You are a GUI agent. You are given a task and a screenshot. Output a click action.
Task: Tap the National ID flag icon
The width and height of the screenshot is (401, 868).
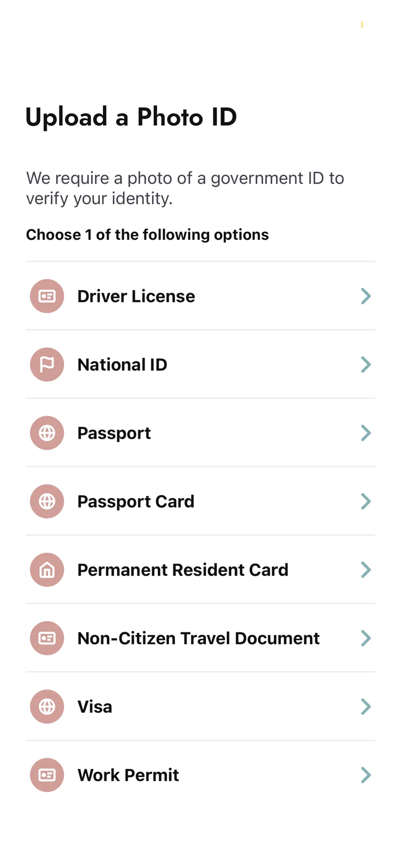click(x=47, y=364)
